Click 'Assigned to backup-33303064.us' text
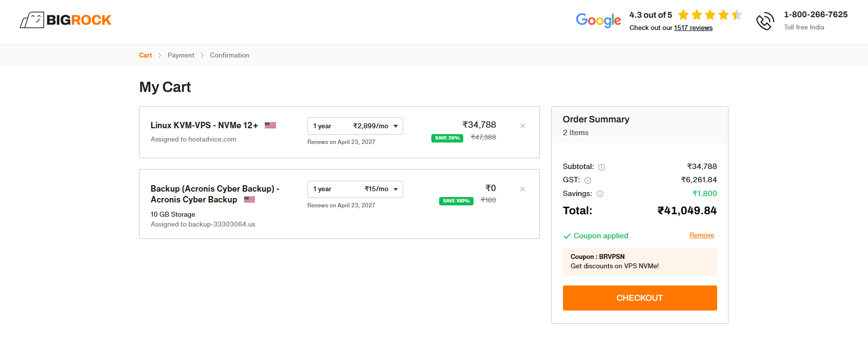The height and width of the screenshot is (341, 868). pos(203,225)
